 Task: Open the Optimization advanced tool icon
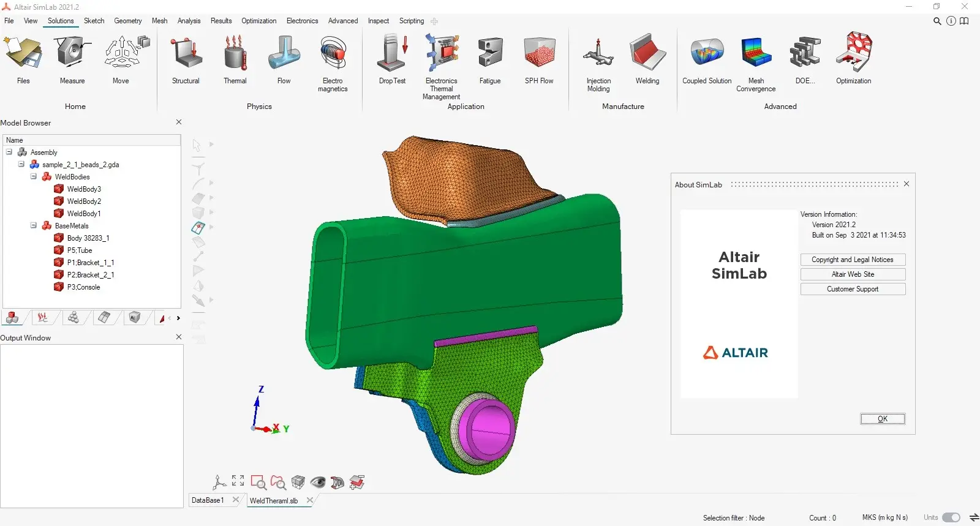(x=854, y=52)
